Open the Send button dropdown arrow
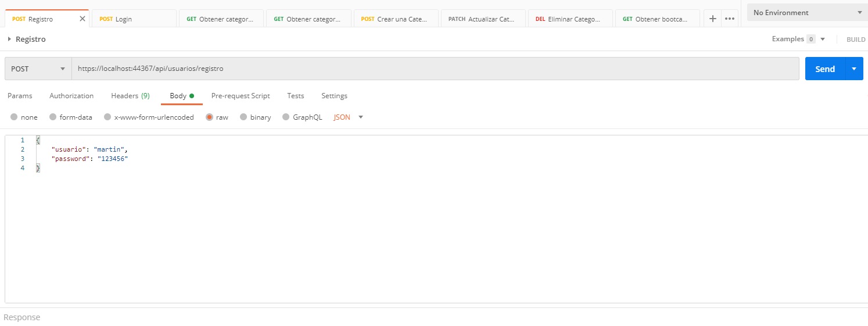The height and width of the screenshot is (326, 868). tap(854, 69)
